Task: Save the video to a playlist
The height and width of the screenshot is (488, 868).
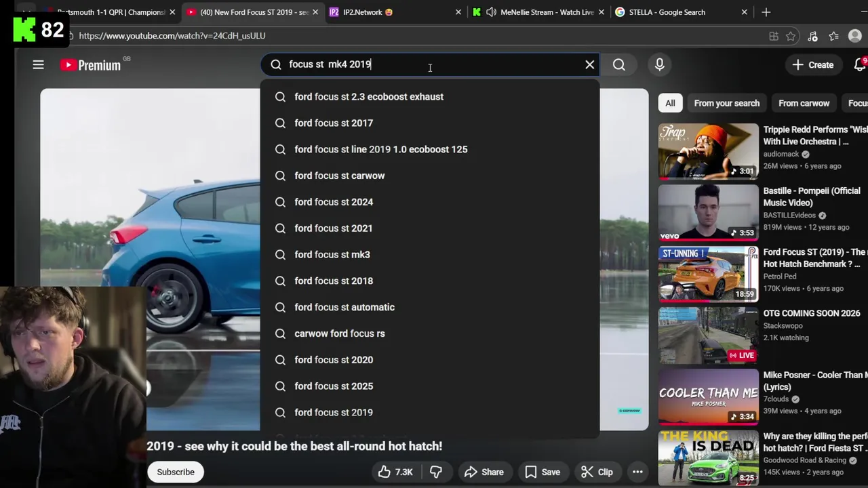Action: tap(542, 472)
